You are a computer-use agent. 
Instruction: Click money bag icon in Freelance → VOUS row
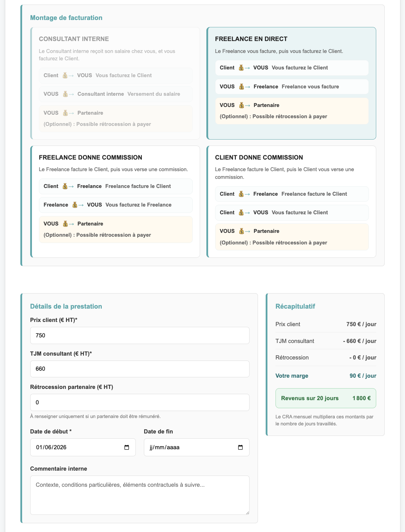[x=75, y=205]
